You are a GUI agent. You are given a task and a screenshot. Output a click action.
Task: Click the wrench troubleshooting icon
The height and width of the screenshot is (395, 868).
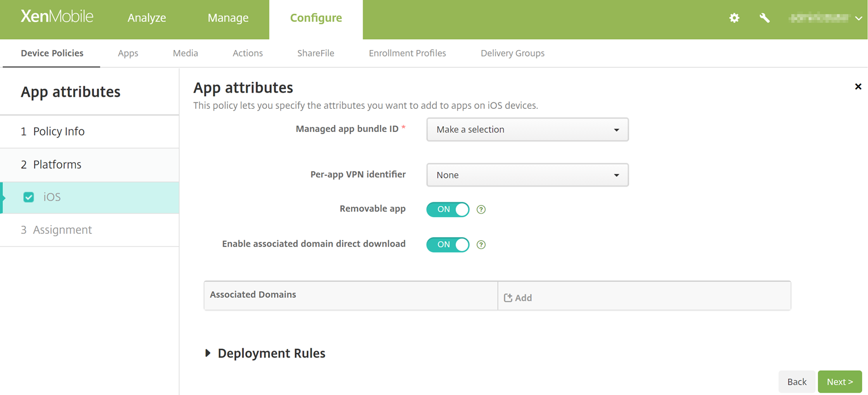coord(764,18)
